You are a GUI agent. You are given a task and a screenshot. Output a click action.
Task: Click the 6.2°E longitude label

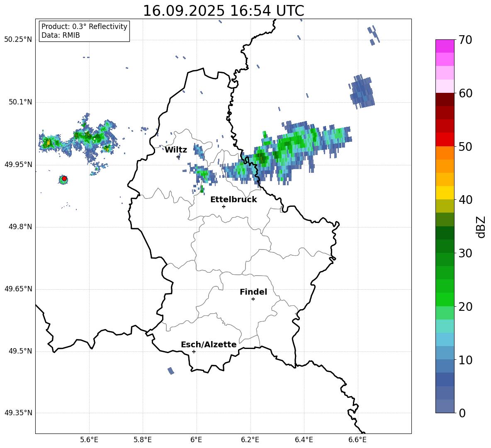250,440
